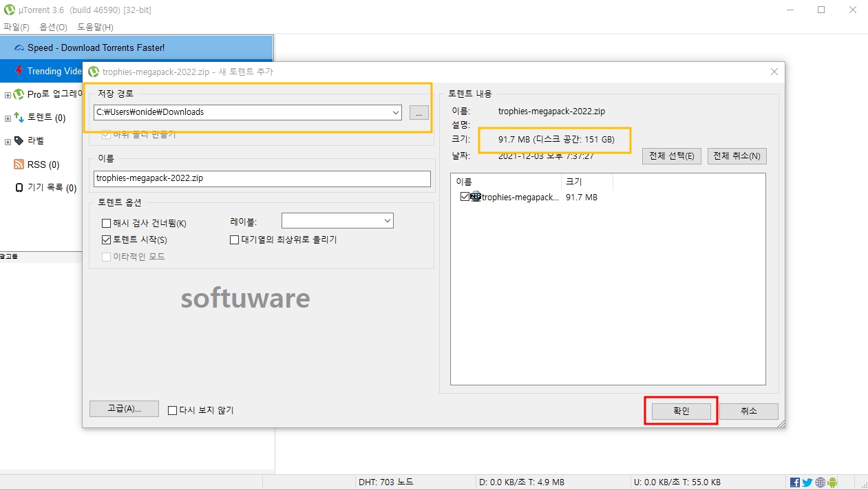Open the 도움말(H) menu
Viewport: 868px width, 490px height.
pos(95,27)
